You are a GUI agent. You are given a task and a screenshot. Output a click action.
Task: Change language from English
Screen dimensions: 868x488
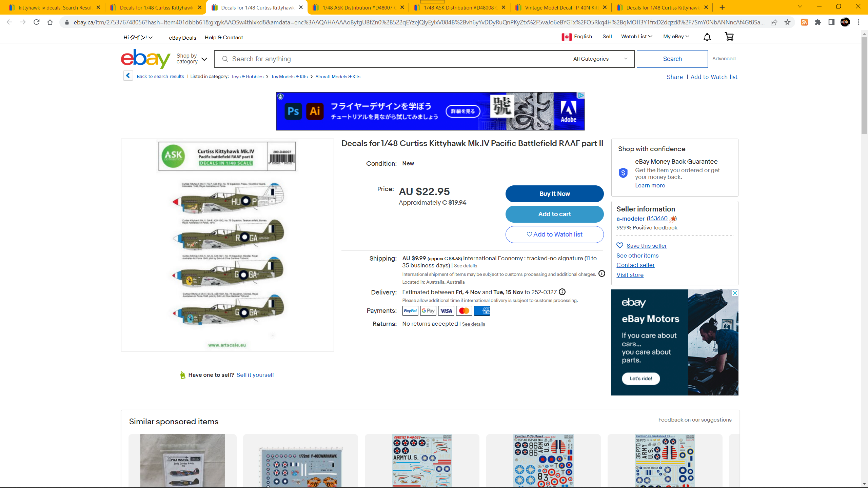point(577,37)
